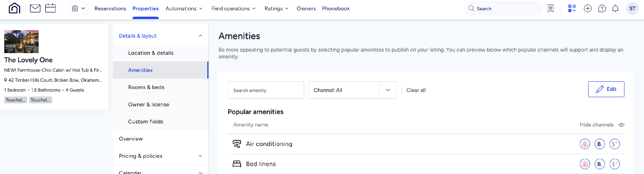
Task: Open the calendar icon in top bar
Action: pos(50,9)
